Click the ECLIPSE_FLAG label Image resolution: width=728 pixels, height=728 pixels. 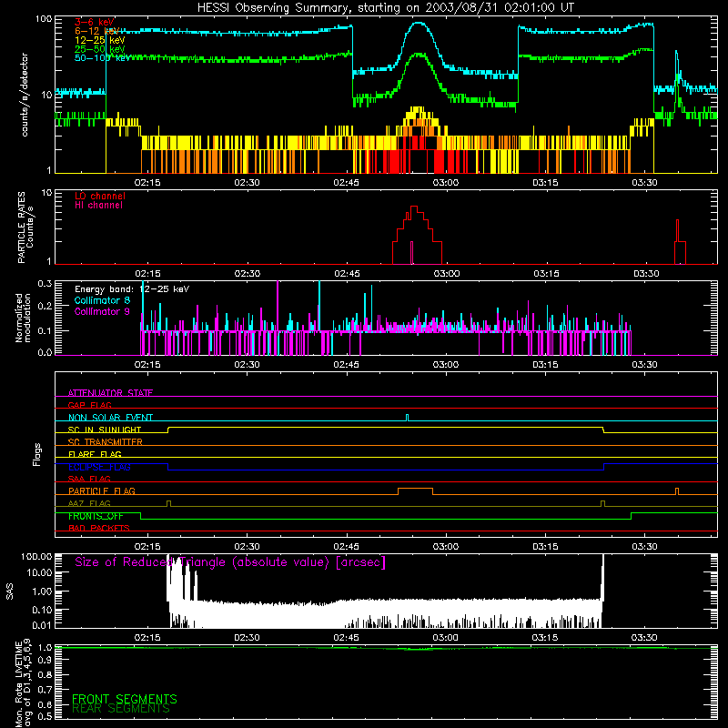[99, 467]
